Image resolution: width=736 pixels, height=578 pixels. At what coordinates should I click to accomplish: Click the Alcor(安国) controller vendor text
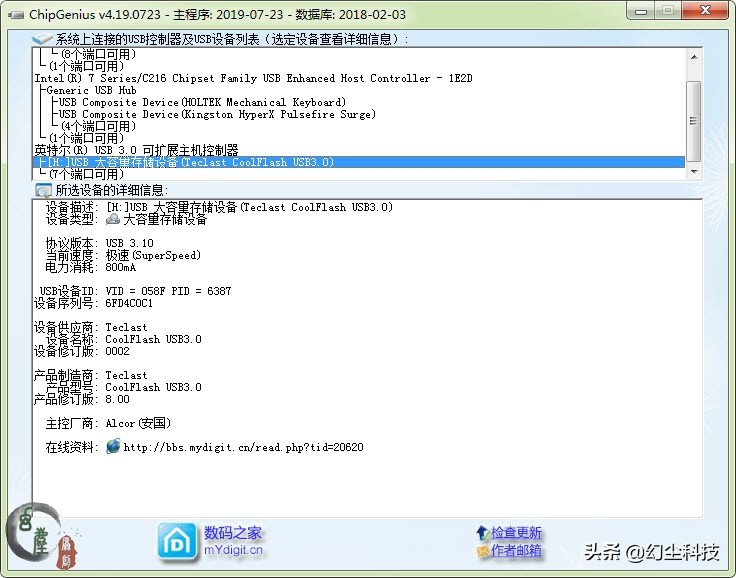click(x=138, y=423)
